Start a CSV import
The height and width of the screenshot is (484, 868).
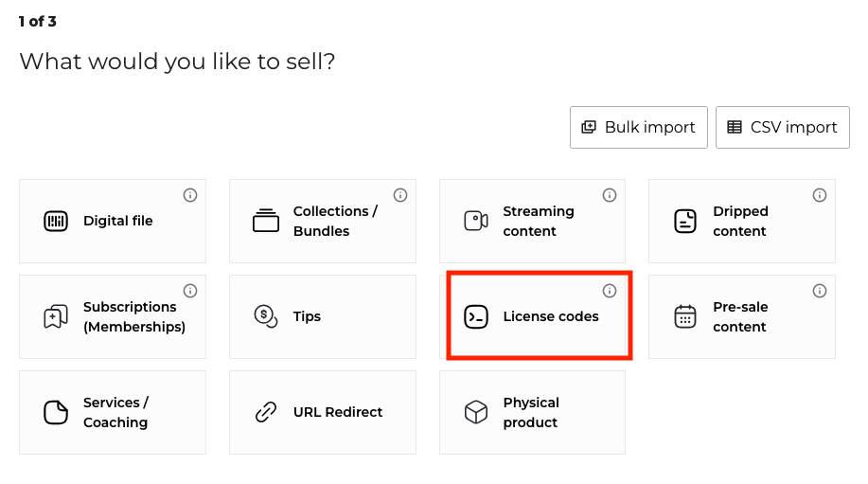(783, 127)
